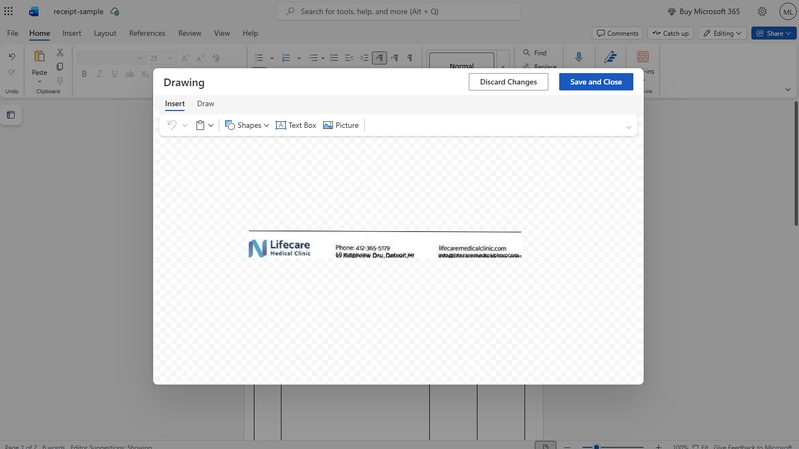
Task: Toggle Italic formatting
Action: point(99,74)
